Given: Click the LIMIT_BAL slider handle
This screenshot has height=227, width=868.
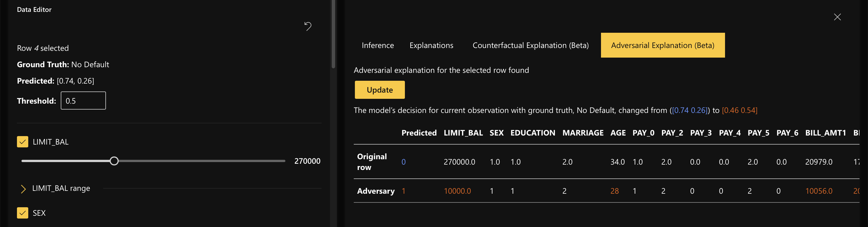Looking at the screenshot, I should tap(114, 161).
